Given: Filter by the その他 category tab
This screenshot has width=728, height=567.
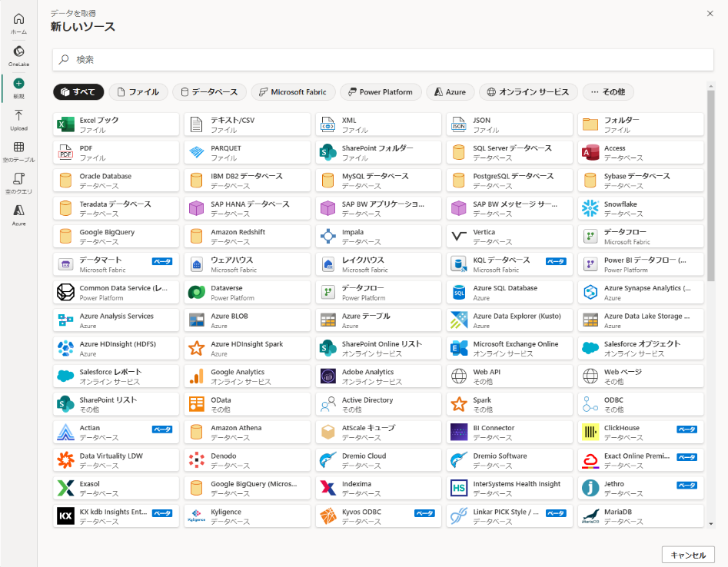Looking at the screenshot, I should point(608,92).
